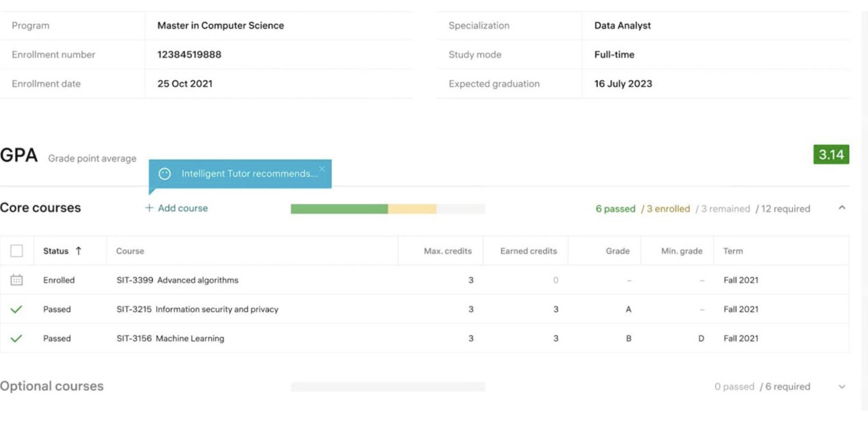
Task: Click the Intelligent Tutor smiley icon
Action: [x=164, y=174]
